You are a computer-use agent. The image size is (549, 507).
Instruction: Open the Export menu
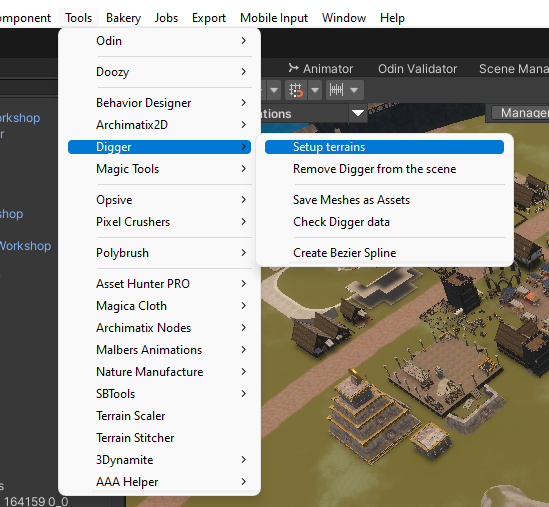(209, 18)
